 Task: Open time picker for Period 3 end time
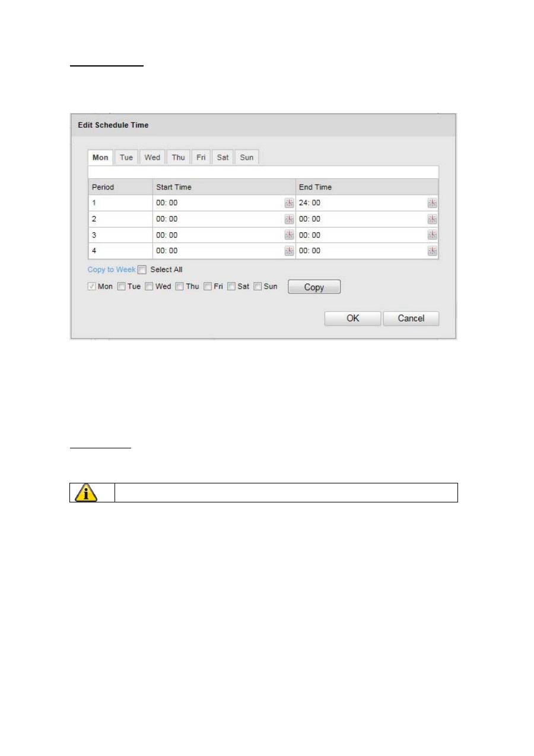[x=432, y=235]
